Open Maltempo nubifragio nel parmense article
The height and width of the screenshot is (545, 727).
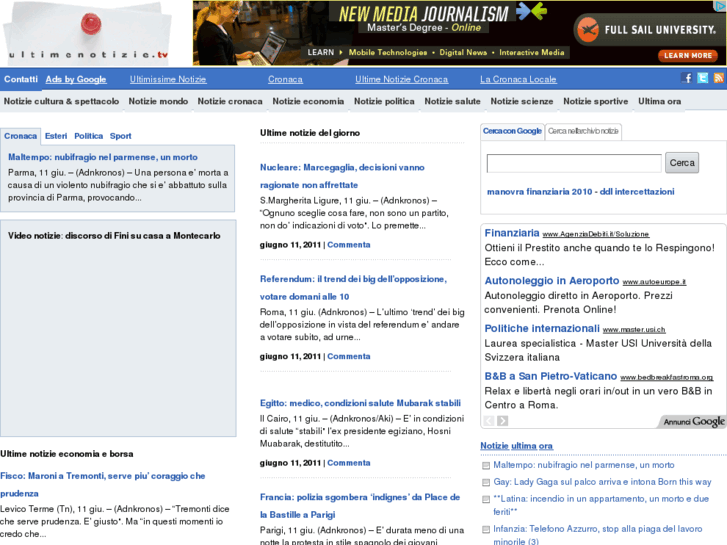[x=103, y=157]
